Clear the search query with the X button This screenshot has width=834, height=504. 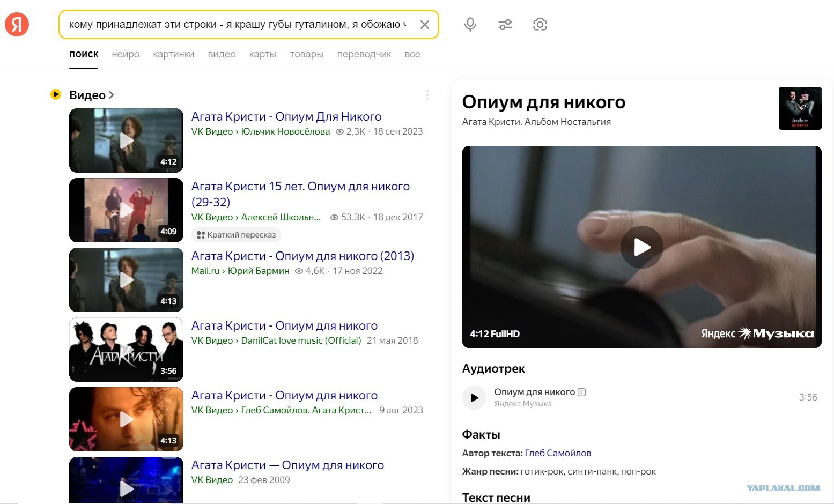point(424,25)
